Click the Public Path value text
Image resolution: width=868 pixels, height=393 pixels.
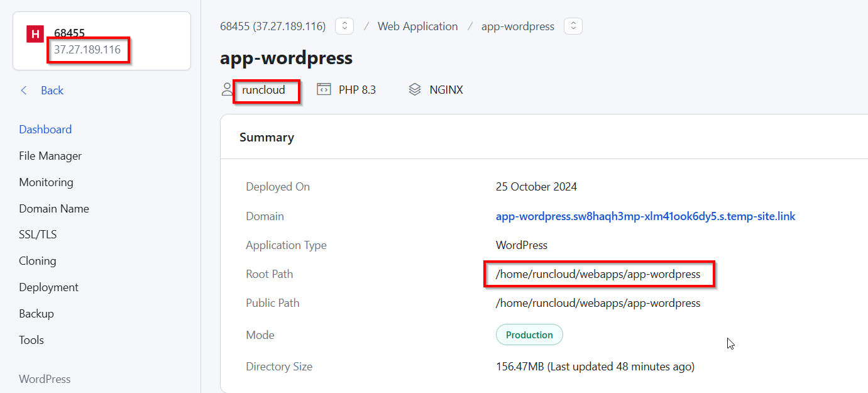coord(598,303)
